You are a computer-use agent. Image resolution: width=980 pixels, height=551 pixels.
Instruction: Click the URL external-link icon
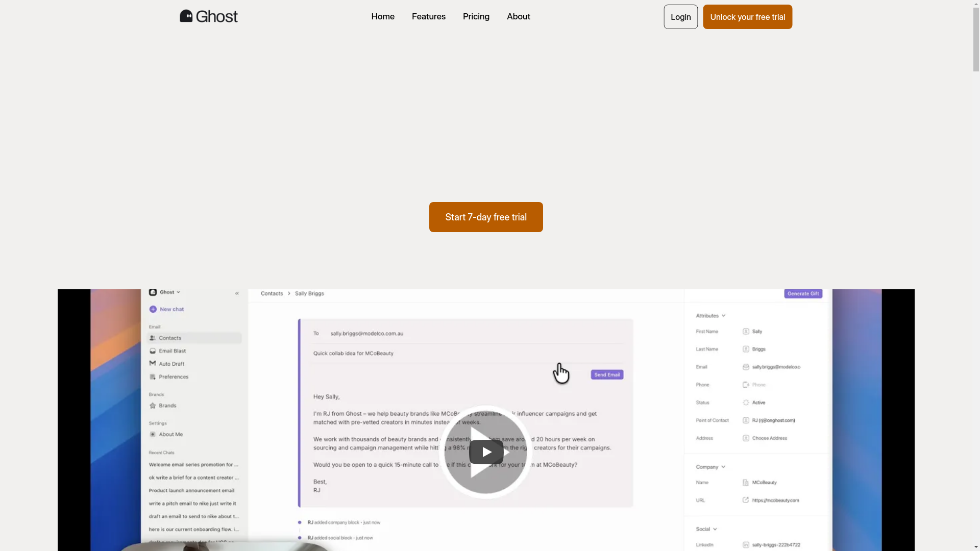pos(746,500)
